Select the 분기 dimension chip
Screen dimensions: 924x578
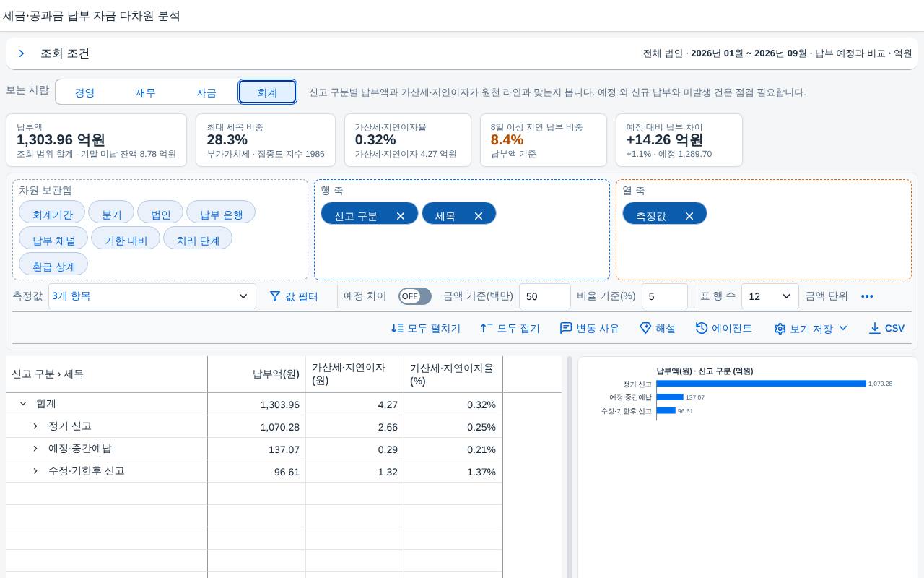[111, 212]
